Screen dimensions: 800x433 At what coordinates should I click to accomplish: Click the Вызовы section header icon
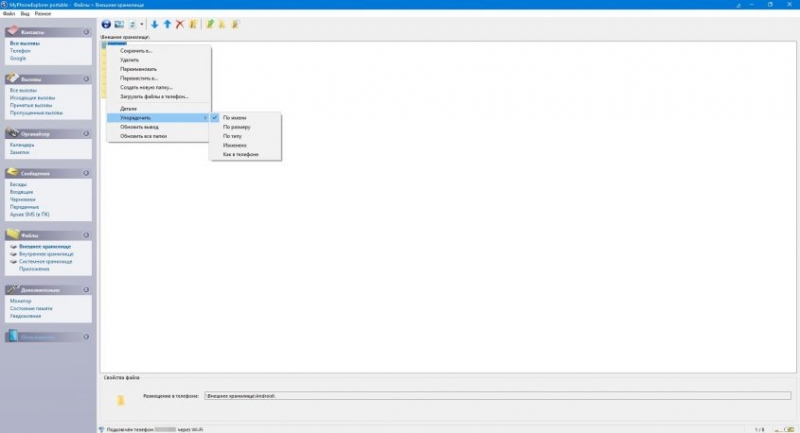13,79
